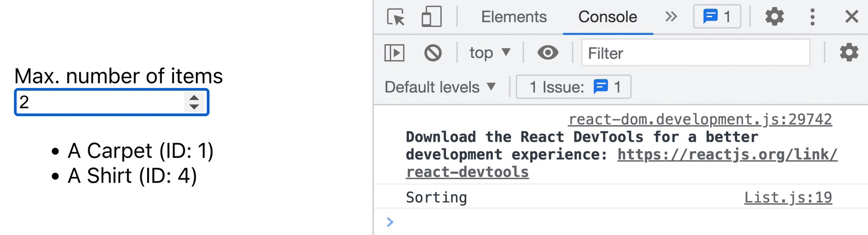Focus the console Filter field
The width and height of the screenshot is (868, 235).
tap(696, 52)
